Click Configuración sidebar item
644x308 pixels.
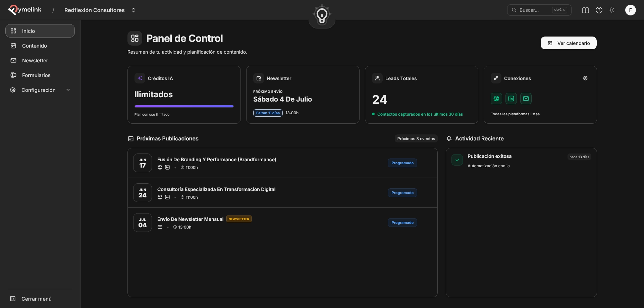tap(40, 90)
